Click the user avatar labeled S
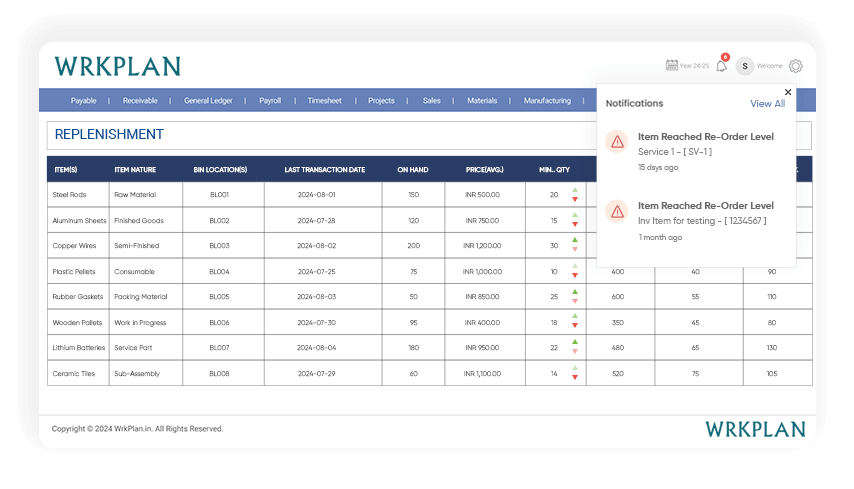Viewport: 854px width, 489px height. click(745, 66)
